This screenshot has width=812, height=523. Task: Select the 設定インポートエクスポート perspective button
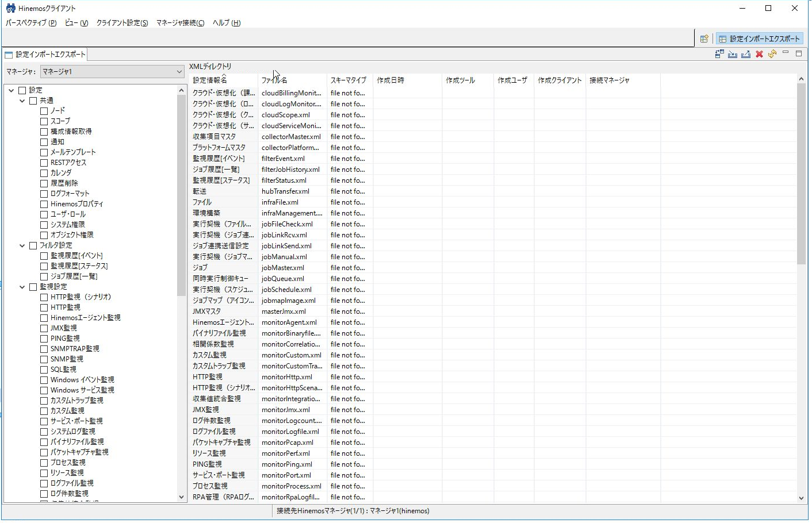click(760, 39)
